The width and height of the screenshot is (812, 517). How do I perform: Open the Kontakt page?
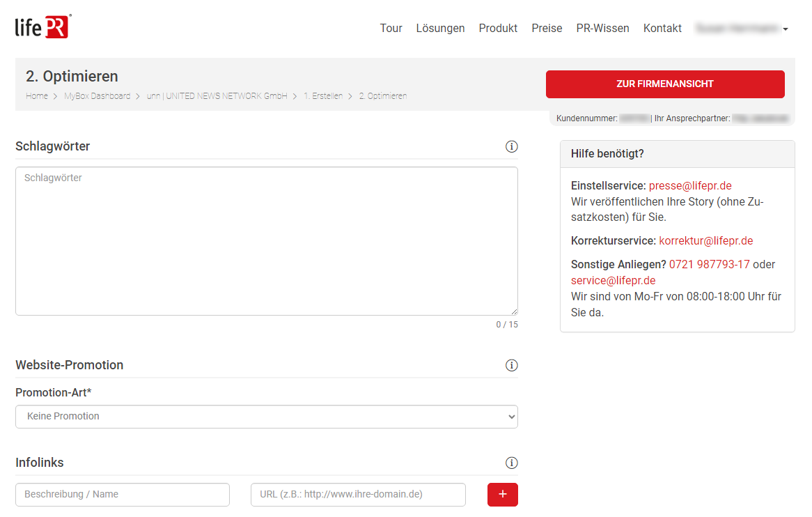click(662, 29)
